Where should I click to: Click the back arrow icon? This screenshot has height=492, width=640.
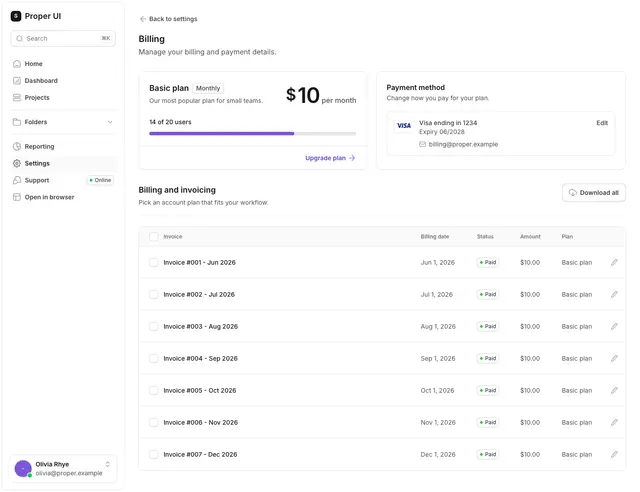(142, 19)
